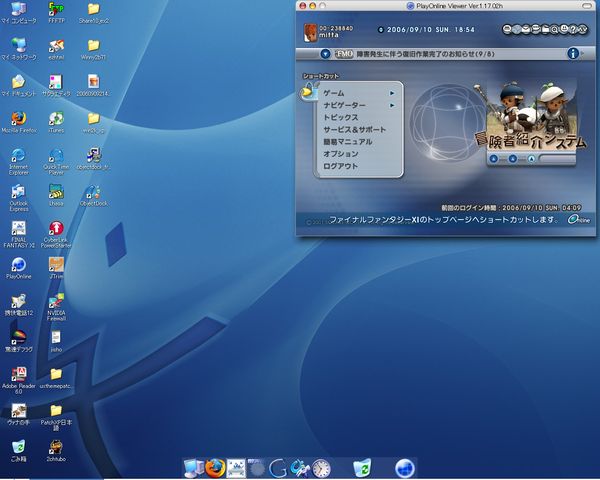Click the small icon beside the date

point(380,29)
